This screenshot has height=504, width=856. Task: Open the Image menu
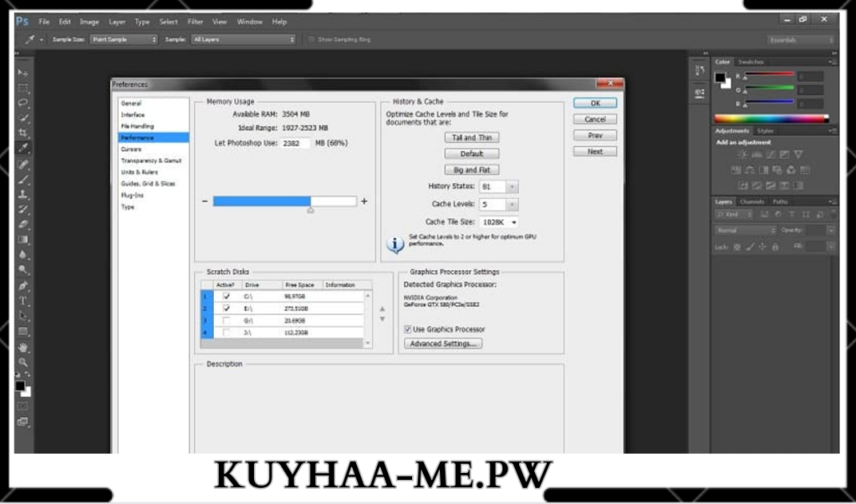(89, 22)
